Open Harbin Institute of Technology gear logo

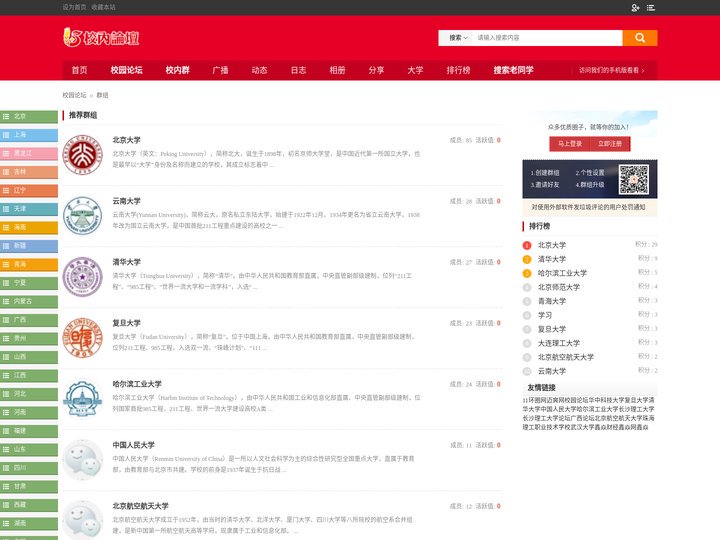click(83, 399)
